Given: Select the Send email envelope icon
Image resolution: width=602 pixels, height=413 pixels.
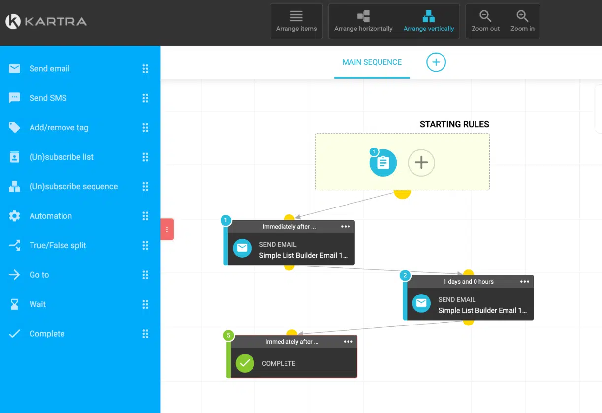Looking at the screenshot, I should [14, 68].
